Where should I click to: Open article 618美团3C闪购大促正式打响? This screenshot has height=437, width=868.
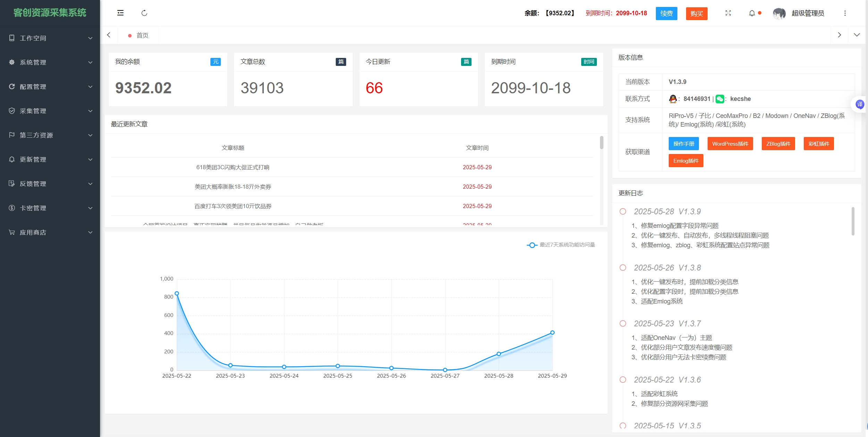233,167
